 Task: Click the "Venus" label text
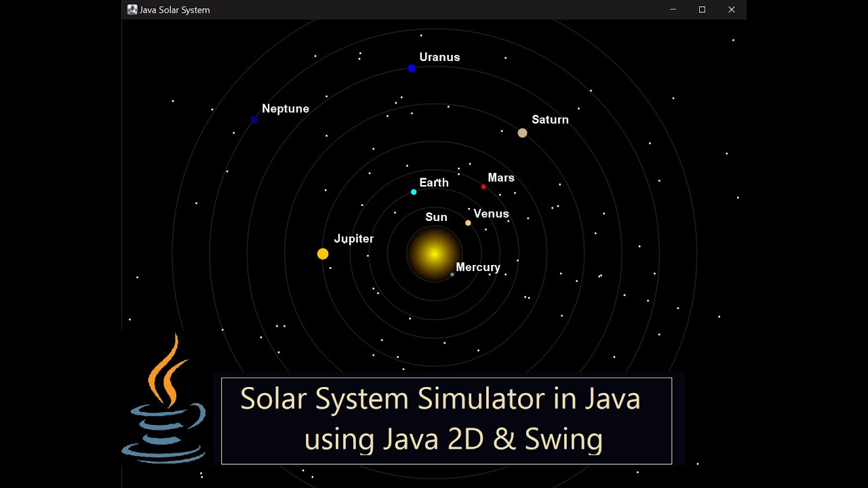(x=491, y=213)
